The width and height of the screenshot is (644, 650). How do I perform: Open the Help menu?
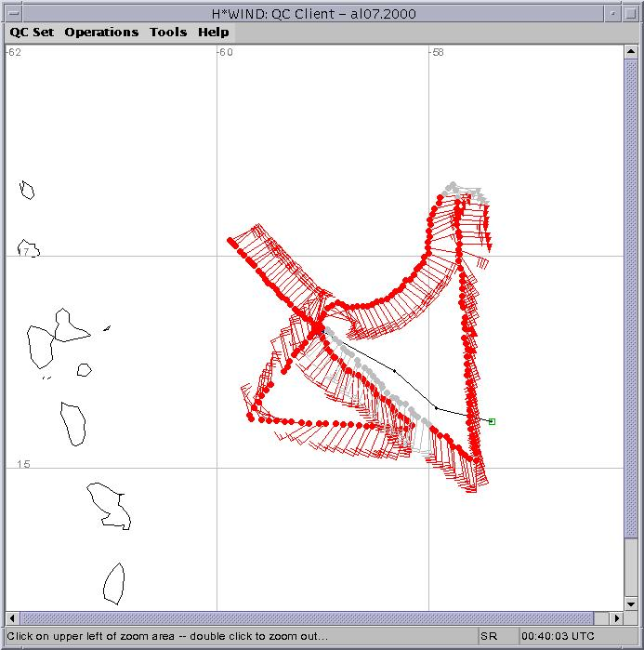[213, 32]
